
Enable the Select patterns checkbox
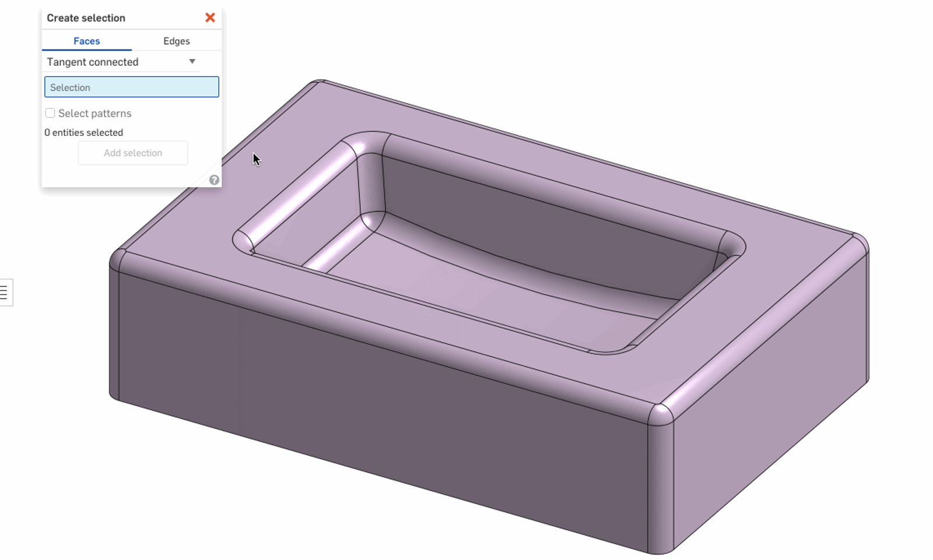coord(50,113)
